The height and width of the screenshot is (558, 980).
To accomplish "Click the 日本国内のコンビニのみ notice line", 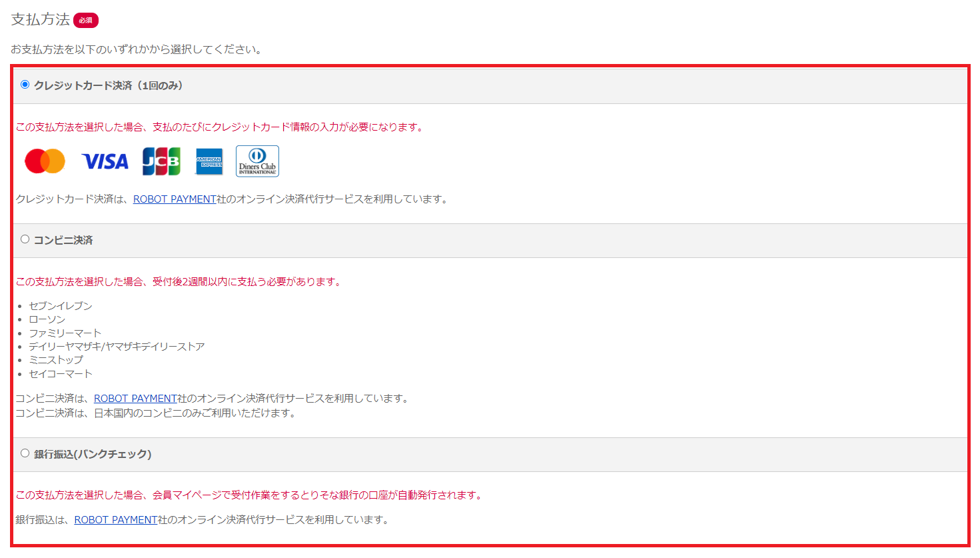I will coord(156,413).
